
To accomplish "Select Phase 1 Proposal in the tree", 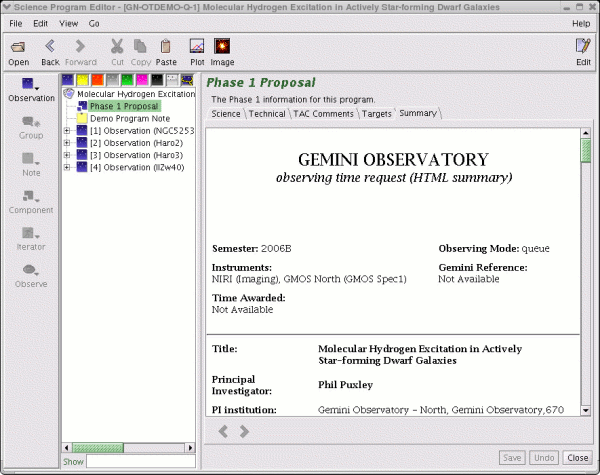I will pos(124,106).
